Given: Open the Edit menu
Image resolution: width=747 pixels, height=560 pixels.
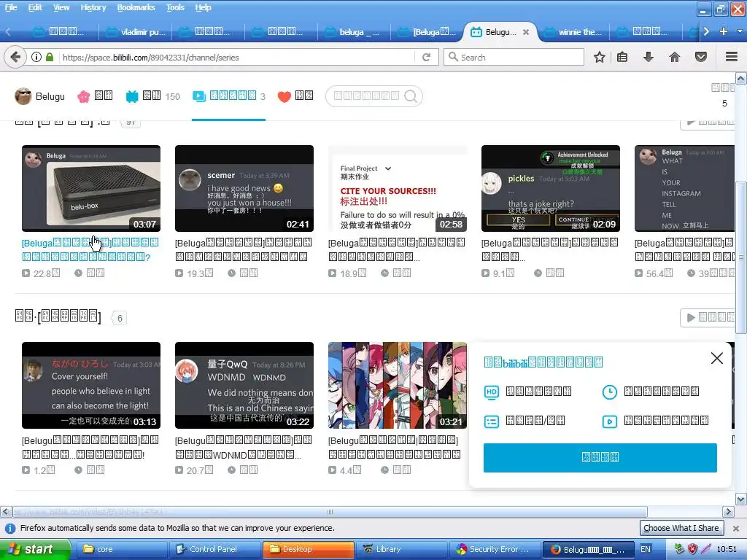Looking at the screenshot, I should pos(35,7).
